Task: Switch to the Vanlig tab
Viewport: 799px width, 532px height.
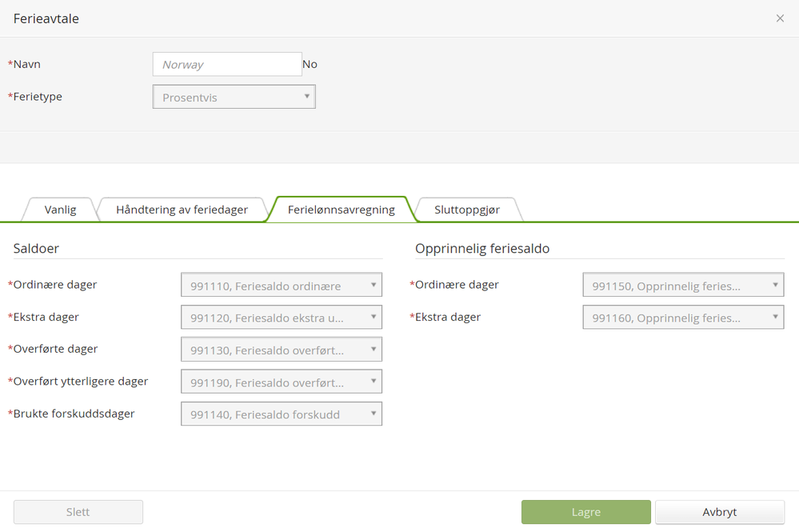Action: pos(61,210)
